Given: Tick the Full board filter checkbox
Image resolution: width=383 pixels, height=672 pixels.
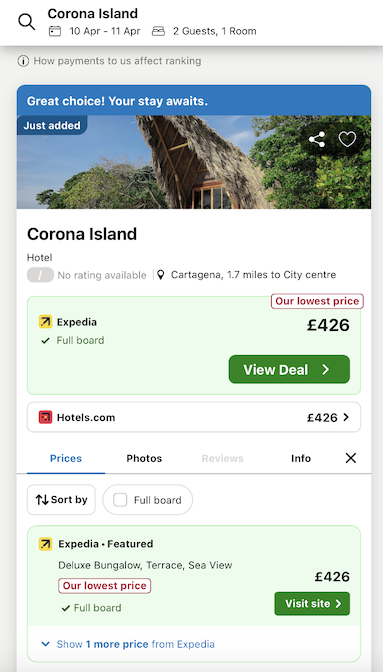Looking at the screenshot, I should point(120,500).
